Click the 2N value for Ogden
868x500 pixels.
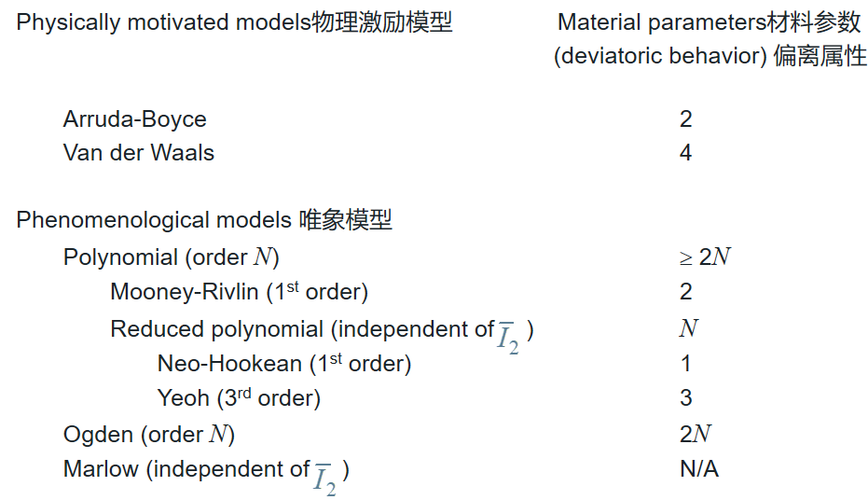point(696,434)
